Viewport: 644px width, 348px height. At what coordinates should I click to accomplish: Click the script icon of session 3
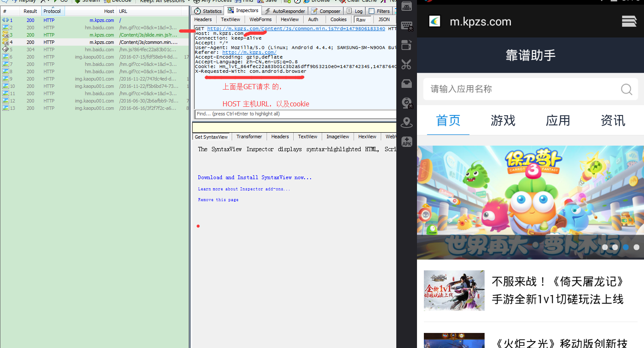[x=6, y=35]
